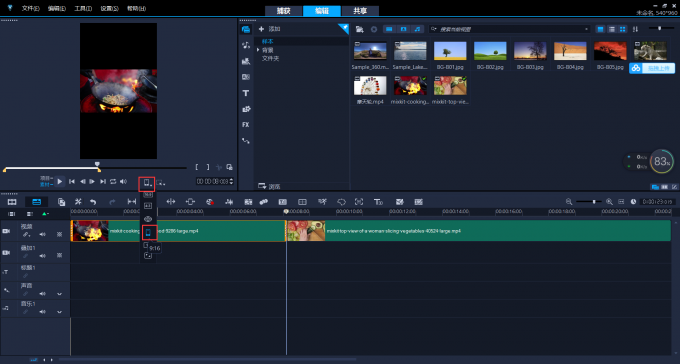Open the green triangle track dropdown

click(45, 214)
